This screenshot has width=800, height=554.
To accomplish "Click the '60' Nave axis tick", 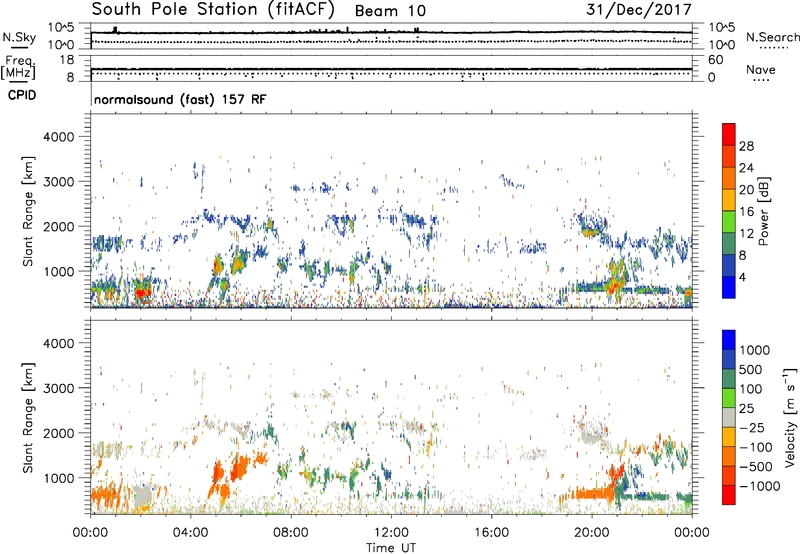I will coord(715,60).
